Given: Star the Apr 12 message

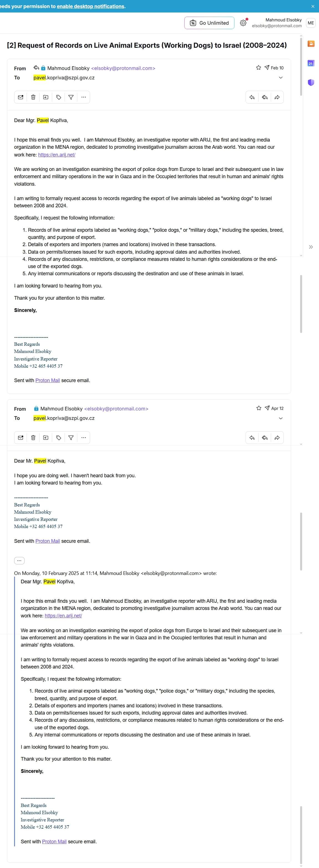Looking at the screenshot, I should click(x=259, y=408).
